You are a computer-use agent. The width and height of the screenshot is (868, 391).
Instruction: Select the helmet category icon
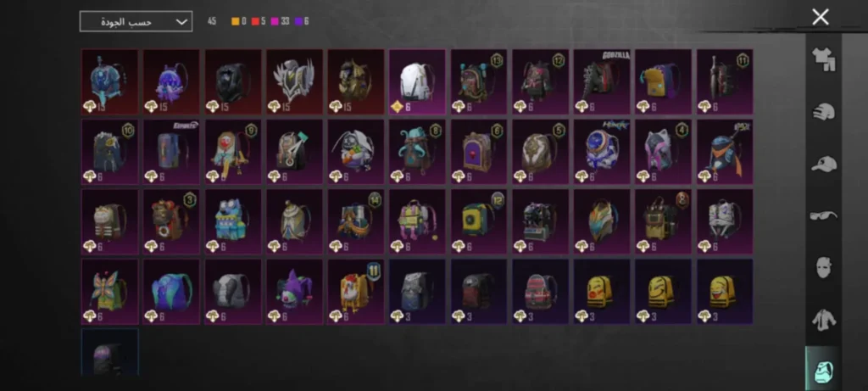click(x=824, y=112)
